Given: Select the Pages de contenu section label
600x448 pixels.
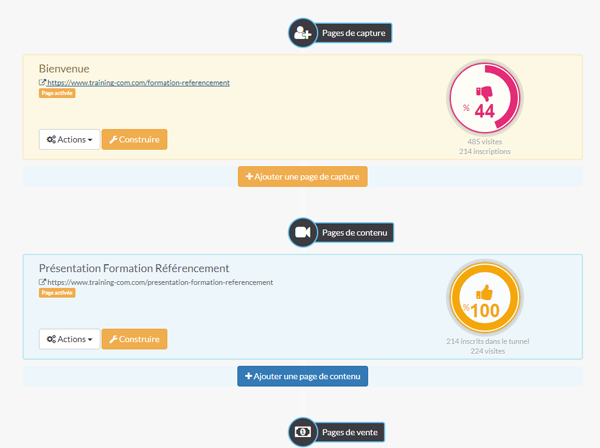Looking at the screenshot, I should point(357,232).
